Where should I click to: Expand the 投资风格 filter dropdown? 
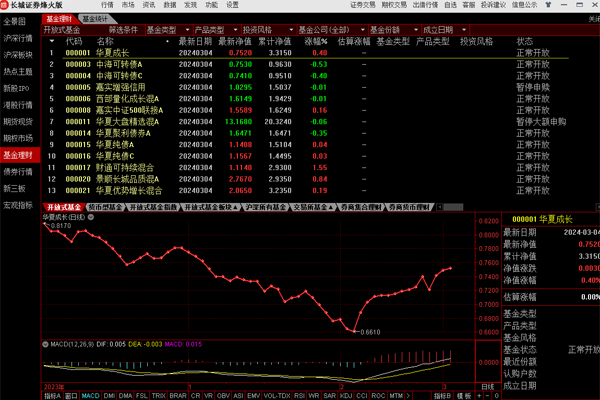261,30
